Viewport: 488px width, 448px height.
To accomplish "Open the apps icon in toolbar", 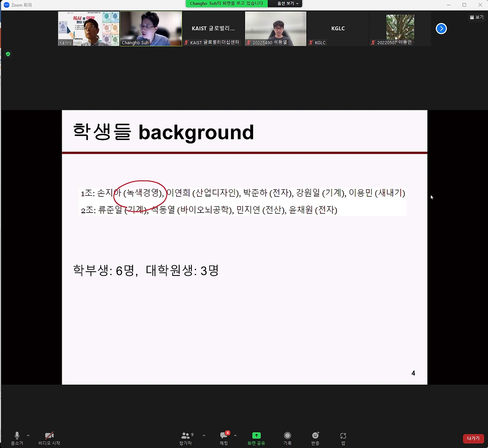I will (343, 435).
